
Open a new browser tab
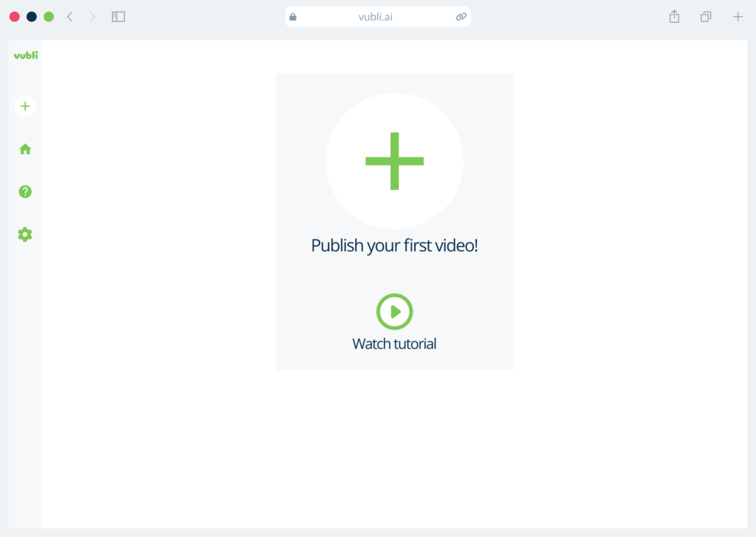pos(737,16)
